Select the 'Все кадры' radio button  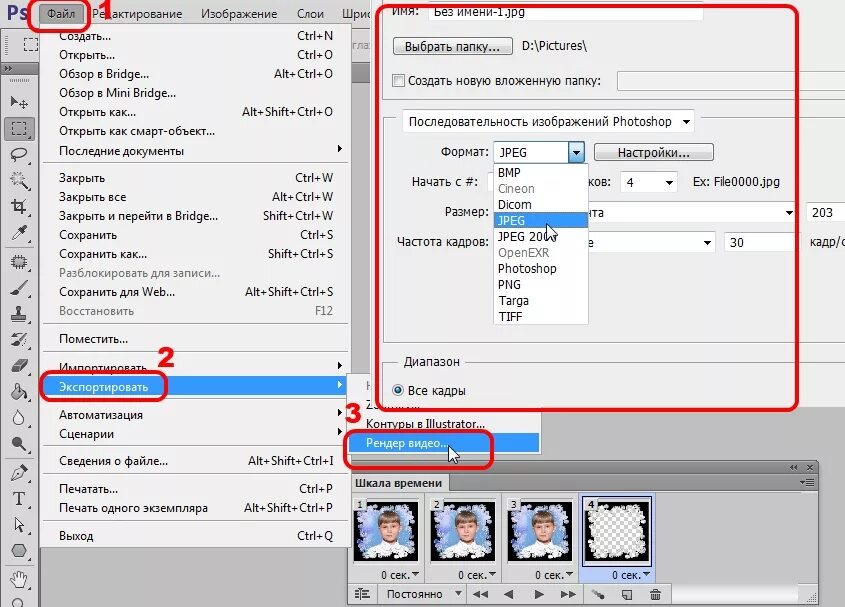(398, 390)
